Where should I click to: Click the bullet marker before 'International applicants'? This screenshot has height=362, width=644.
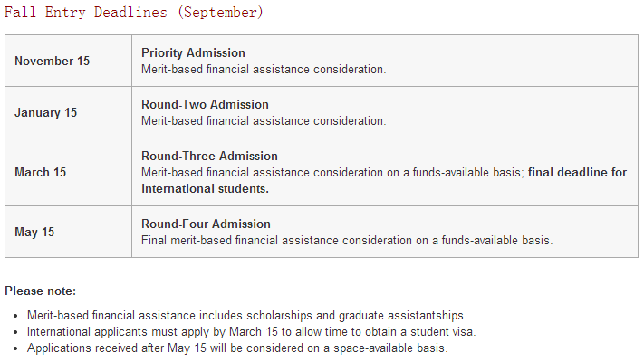pyautogui.click(x=19, y=332)
